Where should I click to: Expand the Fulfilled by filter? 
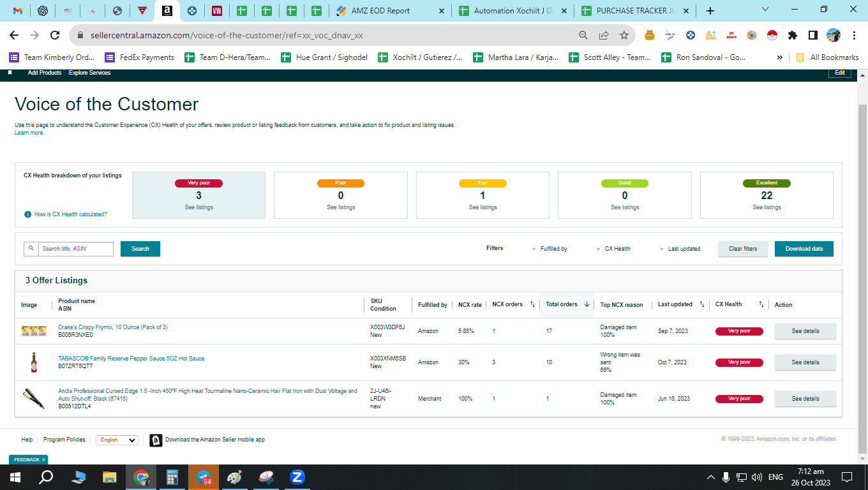point(550,249)
